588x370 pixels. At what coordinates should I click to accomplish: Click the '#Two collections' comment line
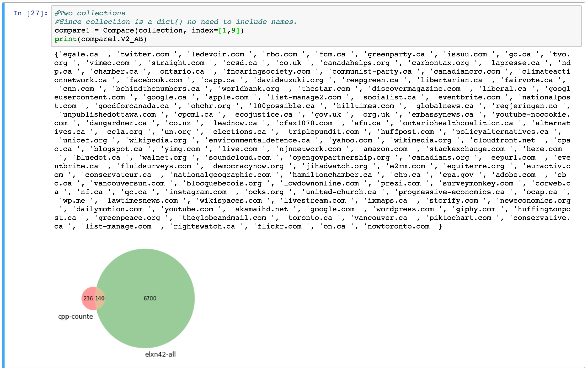(x=90, y=13)
